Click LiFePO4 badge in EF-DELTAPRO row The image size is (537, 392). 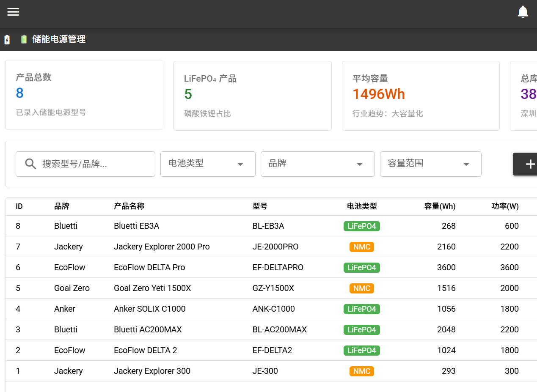pos(362,268)
